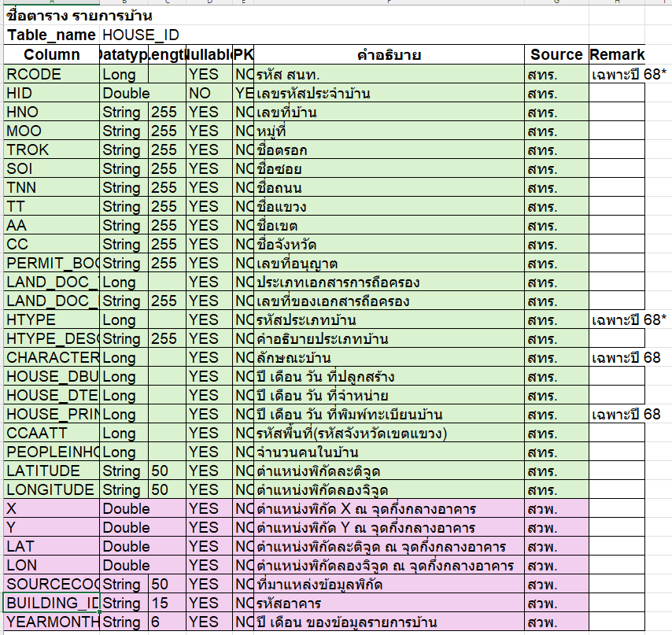Image resolution: width=672 pixels, height=635 pixels.
Task: Click the 'TNN' column name cell
Action: tap(51, 187)
